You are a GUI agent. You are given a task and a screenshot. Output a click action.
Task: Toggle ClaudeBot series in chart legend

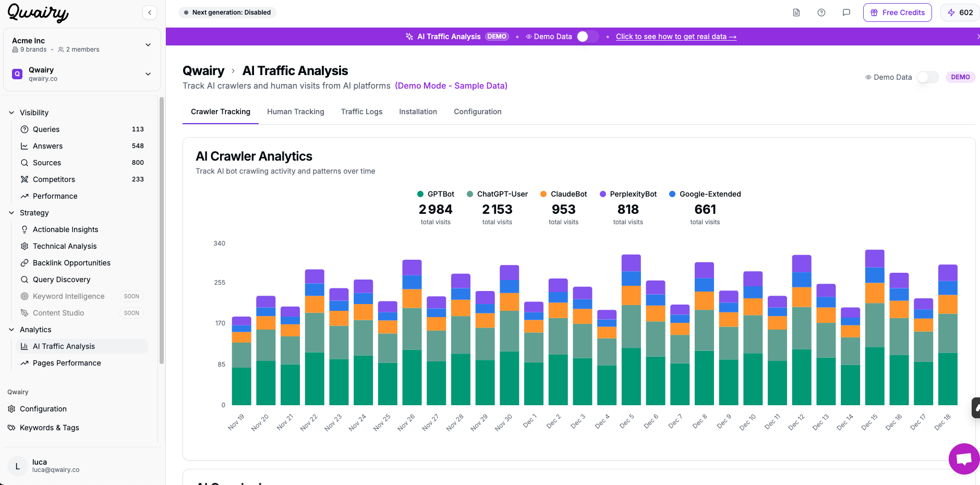(563, 194)
